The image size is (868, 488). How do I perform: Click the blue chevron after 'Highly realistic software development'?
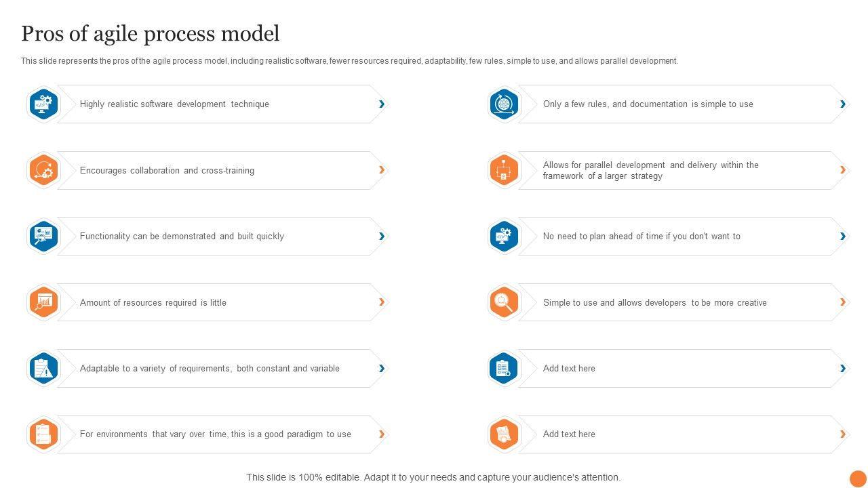382,104
